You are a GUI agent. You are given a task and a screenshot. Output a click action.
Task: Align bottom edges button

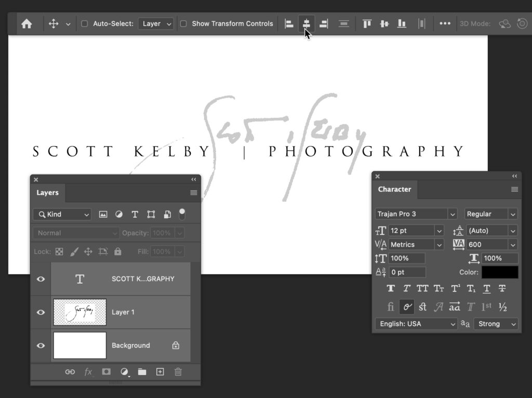pyautogui.click(x=402, y=24)
